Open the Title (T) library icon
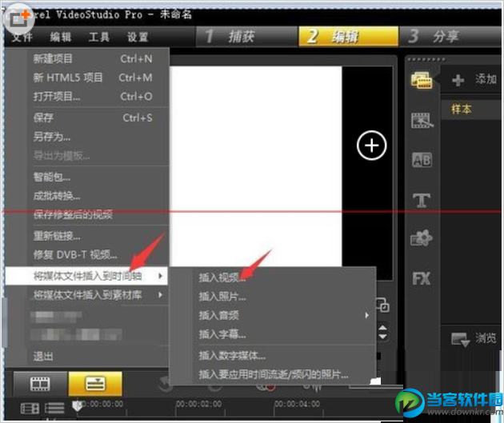Image resolution: width=504 pixels, height=423 pixels. point(422,201)
